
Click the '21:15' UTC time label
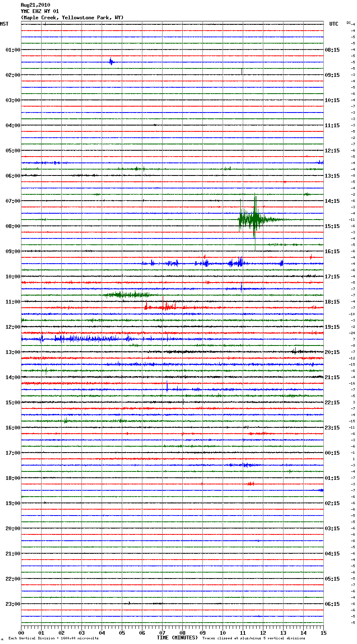tap(332, 377)
